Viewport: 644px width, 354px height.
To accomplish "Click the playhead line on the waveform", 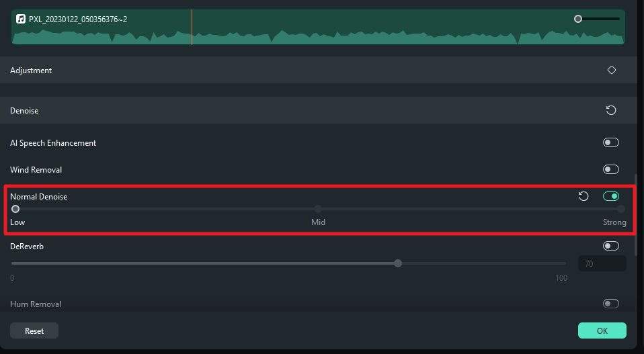I will 192,27.
